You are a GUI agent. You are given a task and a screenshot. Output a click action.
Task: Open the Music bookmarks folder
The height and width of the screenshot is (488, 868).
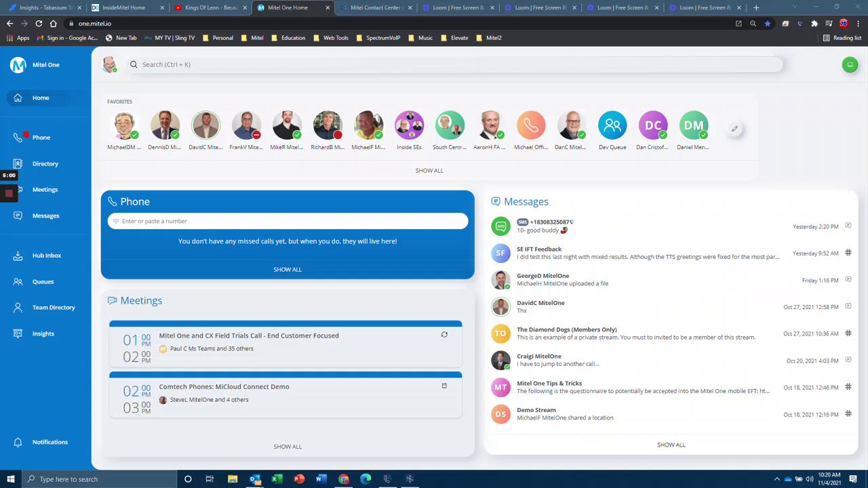pyautogui.click(x=420, y=38)
